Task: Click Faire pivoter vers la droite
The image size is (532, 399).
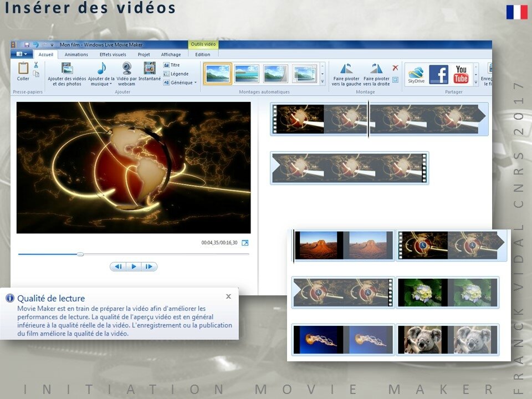Action: pos(376,74)
